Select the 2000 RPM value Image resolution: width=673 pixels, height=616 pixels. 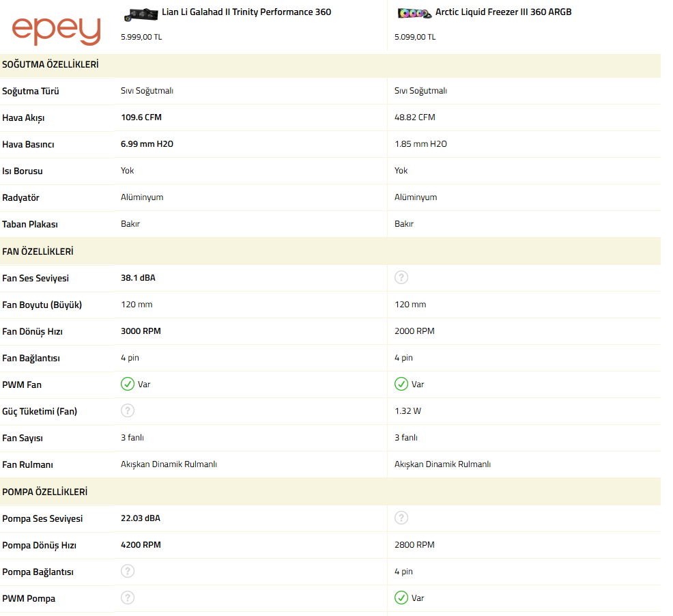tap(414, 331)
